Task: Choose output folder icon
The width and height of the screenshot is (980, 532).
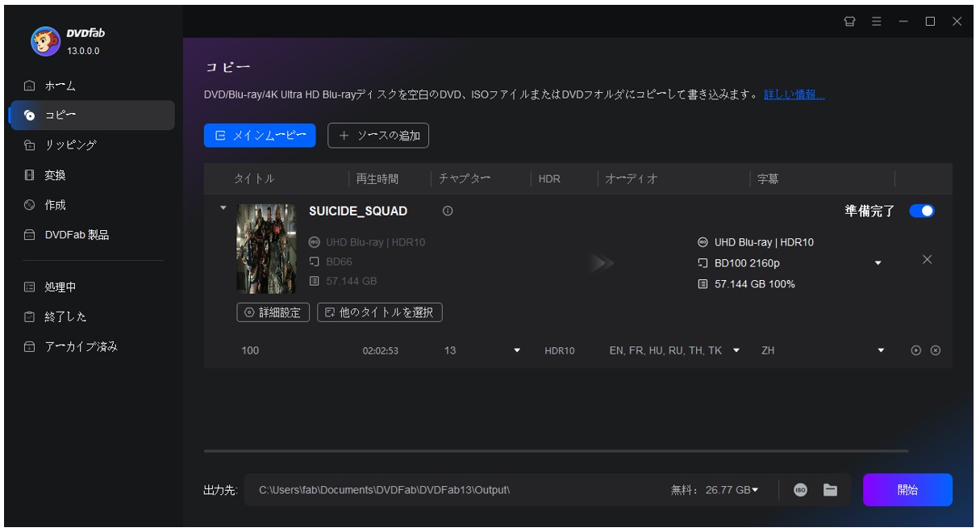Action: click(x=830, y=490)
